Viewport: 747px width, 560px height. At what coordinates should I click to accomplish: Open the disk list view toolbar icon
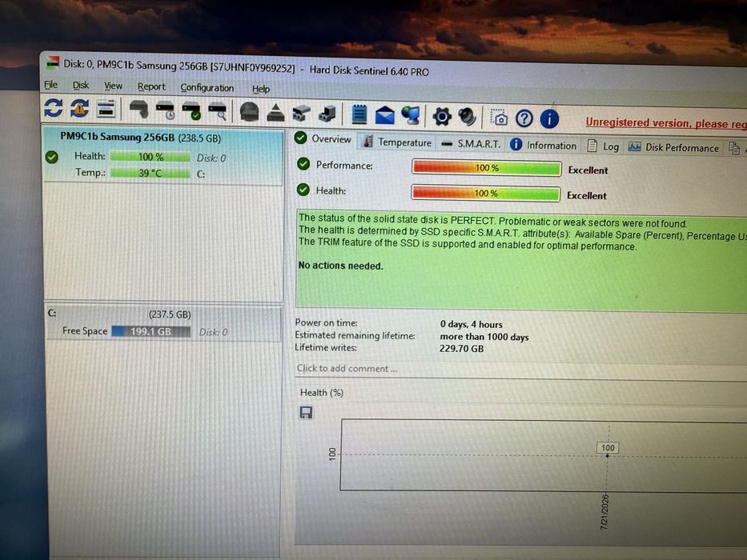(x=106, y=109)
